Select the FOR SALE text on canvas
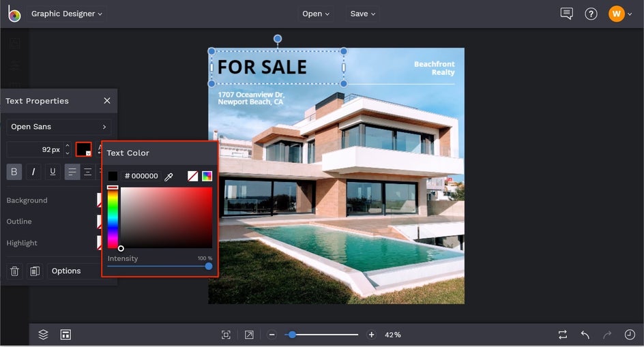Image resolution: width=644 pixels, height=347 pixels. tap(262, 67)
